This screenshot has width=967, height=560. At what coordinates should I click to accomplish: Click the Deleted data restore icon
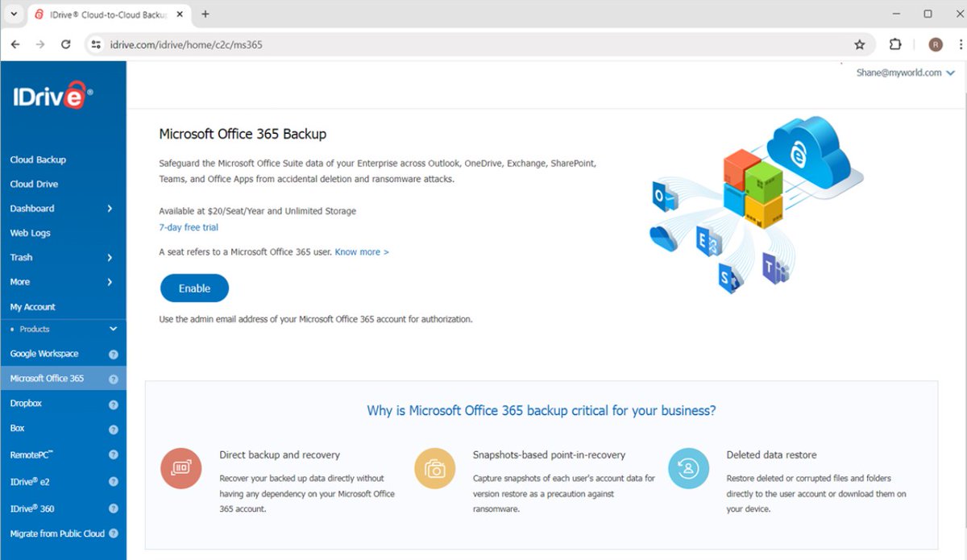[x=689, y=468]
